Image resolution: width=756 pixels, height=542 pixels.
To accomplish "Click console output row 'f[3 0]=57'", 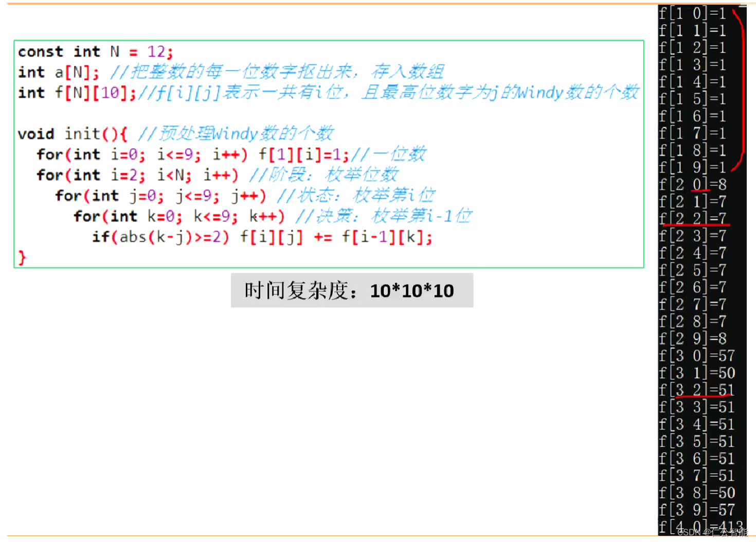I will click(x=697, y=356).
